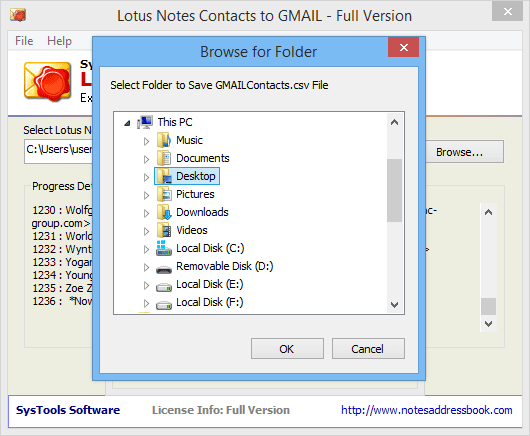
Task: Expand the Pictures folder node
Action: pos(146,195)
